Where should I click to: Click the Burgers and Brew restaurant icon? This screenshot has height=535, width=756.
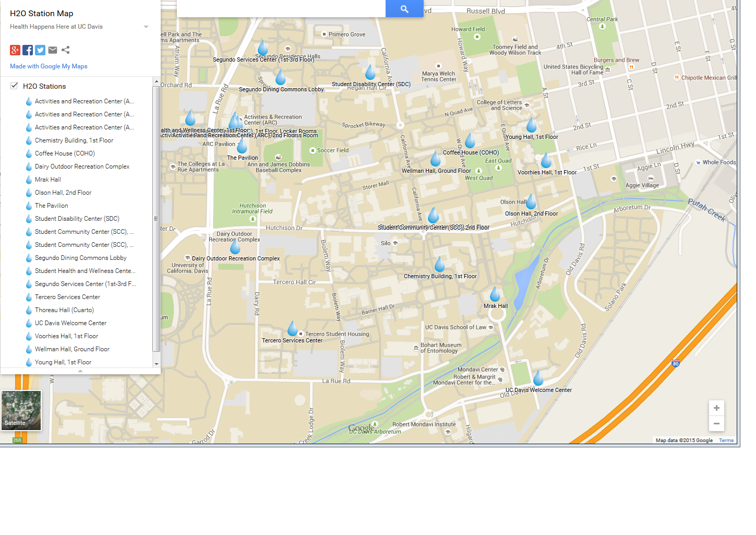pyautogui.click(x=631, y=67)
